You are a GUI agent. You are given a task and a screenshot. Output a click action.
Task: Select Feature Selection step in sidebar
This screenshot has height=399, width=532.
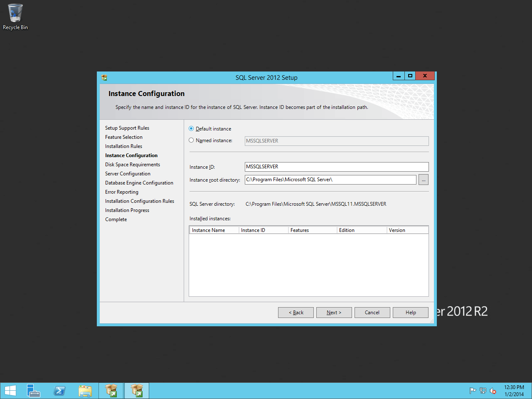[x=124, y=137]
